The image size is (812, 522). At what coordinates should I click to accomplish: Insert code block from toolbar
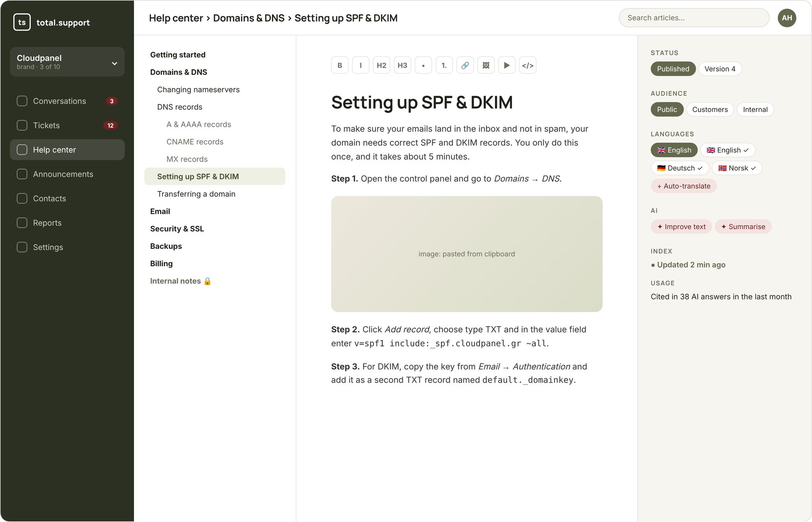click(528, 65)
